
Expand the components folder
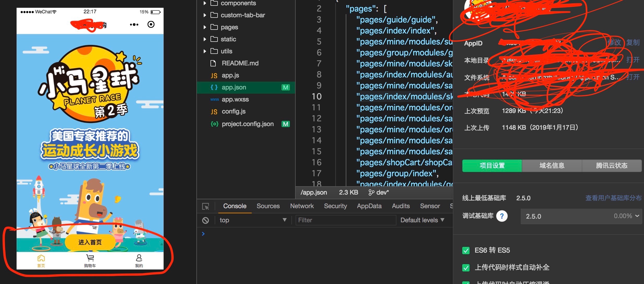(205, 3)
